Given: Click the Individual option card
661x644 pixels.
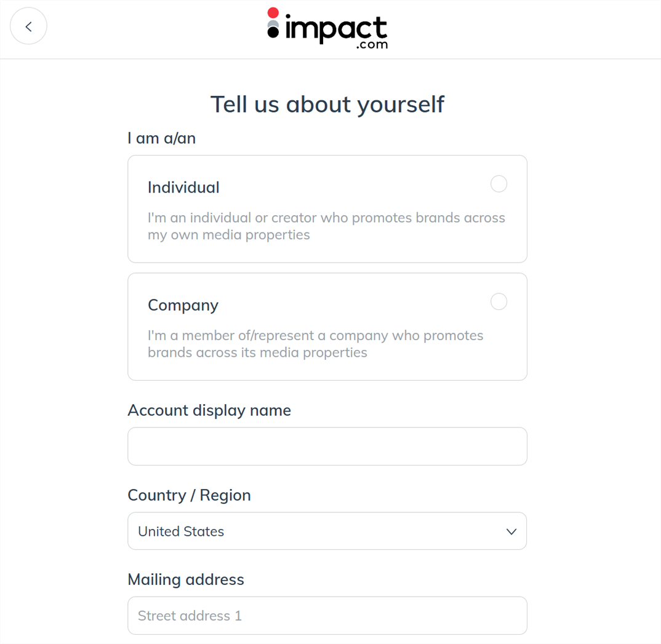Looking at the screenshot, I should 327,209.
